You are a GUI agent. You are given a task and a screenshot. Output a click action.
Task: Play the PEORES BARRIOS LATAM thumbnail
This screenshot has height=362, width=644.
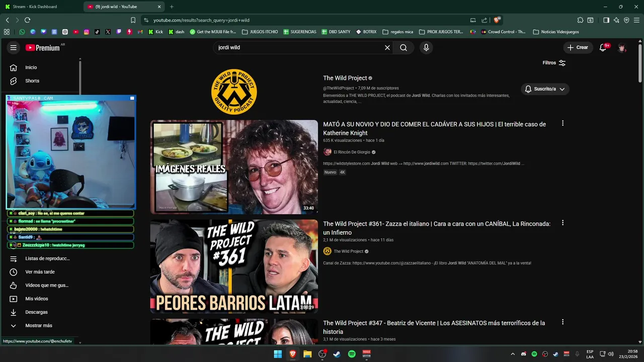(234, 266)
